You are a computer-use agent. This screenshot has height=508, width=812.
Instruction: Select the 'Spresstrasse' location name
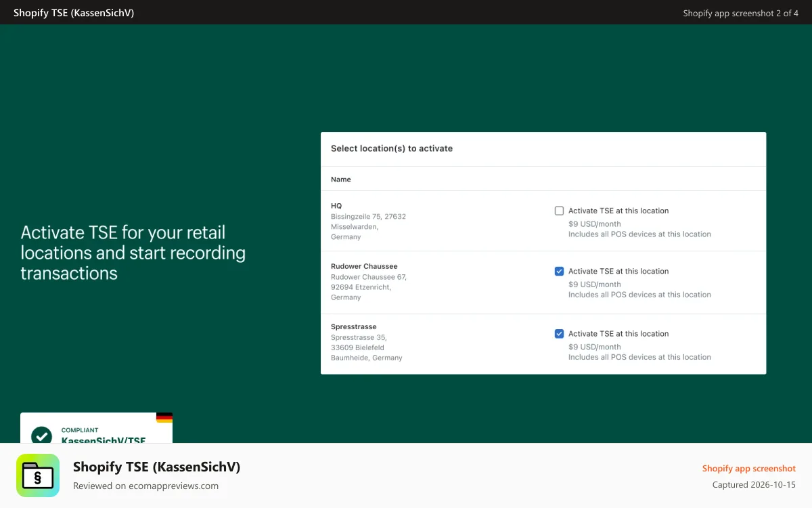pyautogui.click(x=354, y=326)
